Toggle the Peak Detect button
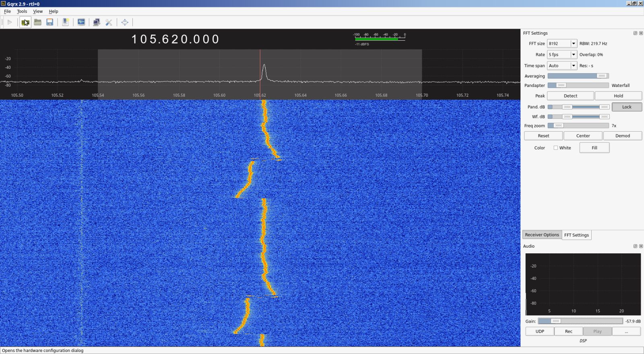This screenshot has height=354, width=644. point(570,96)
